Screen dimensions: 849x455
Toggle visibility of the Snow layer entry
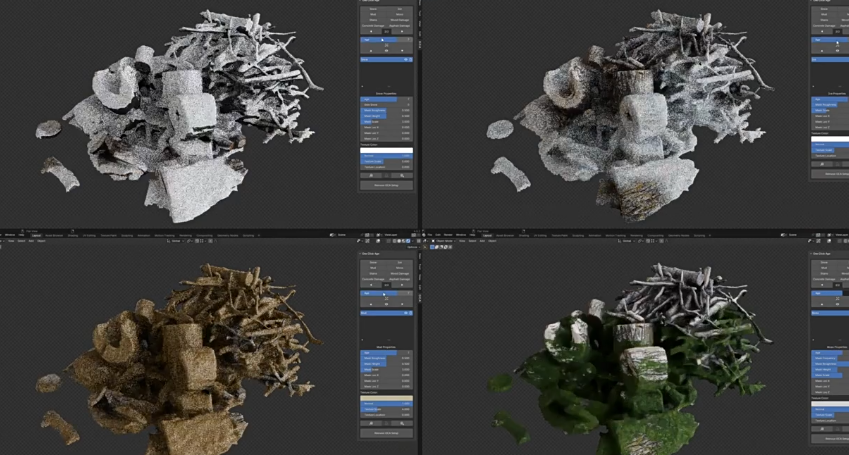pos(406,59)
